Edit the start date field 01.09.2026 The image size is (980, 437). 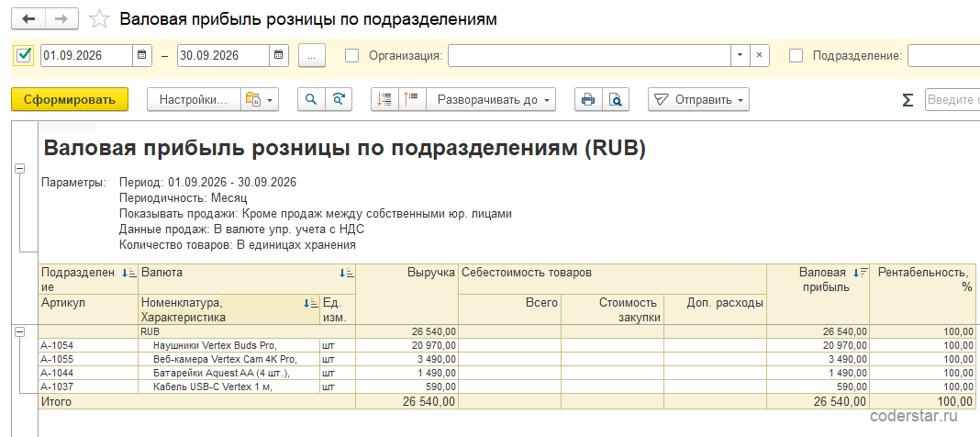(87, 55)
